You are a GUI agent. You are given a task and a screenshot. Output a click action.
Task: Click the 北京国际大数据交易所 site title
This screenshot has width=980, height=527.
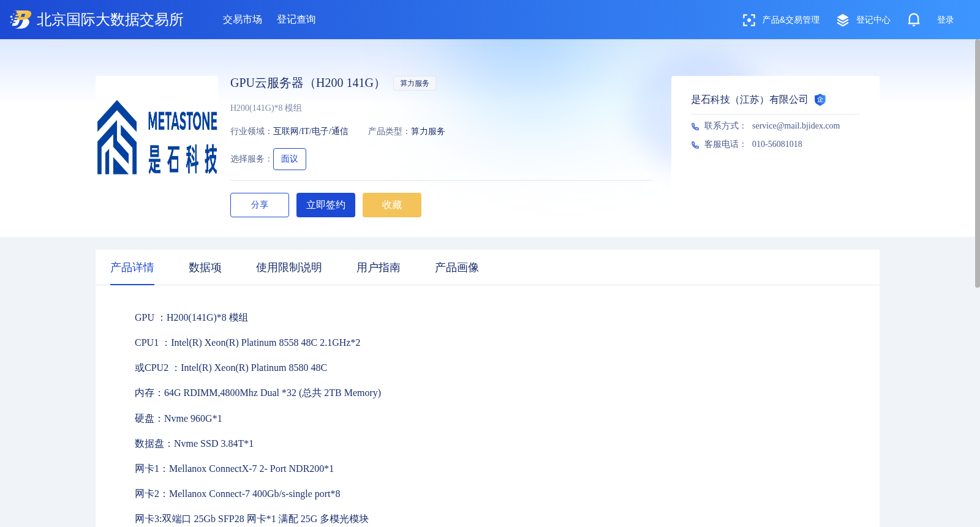point(110,20)
